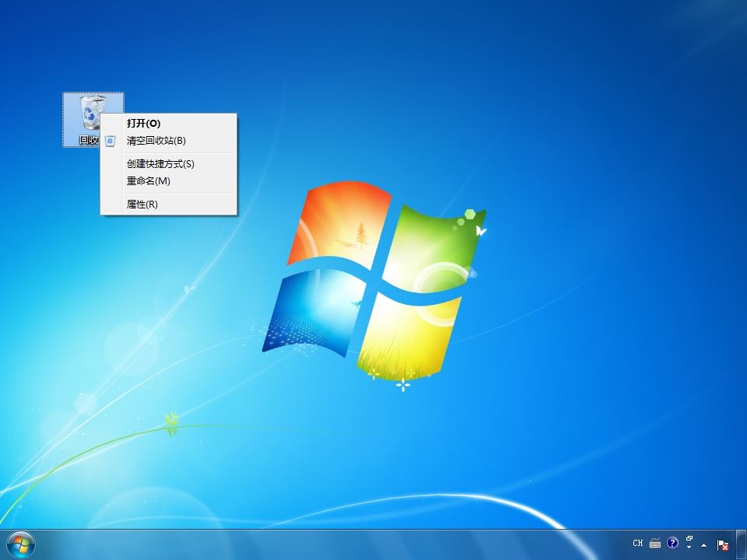Open the keyboard input method icon
This screenshot has width=747, height=560.
(x=655, y=543)
